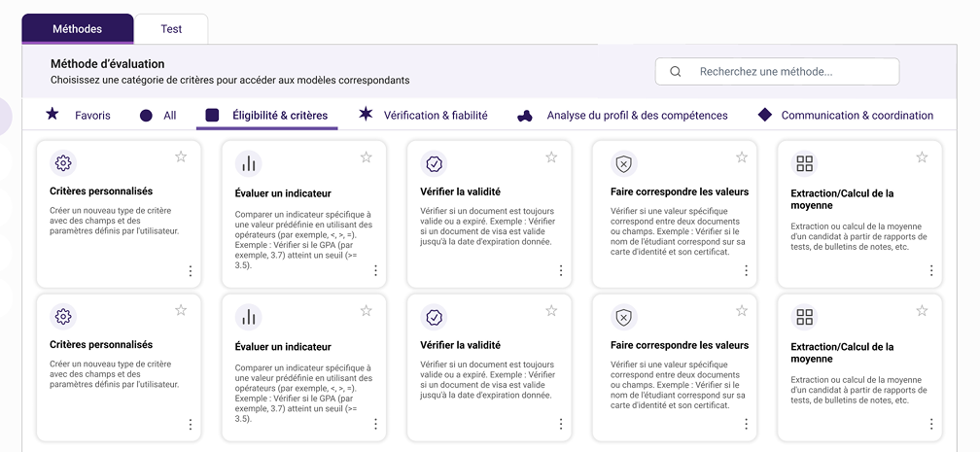
Task: Click the check badge icon on the top Vérifier la validité card
Action: click(x=434, y=163)
